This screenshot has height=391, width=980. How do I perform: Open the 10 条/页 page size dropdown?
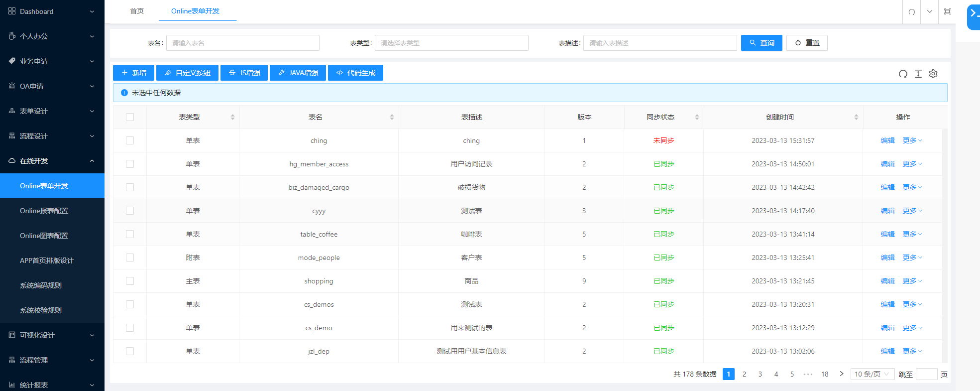pyautogui.click(x=872, y=374)
